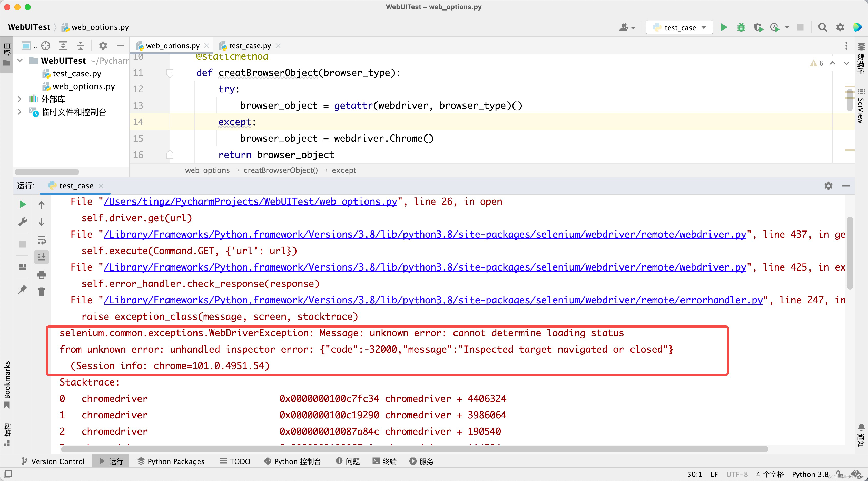Click the rerun icon in run panel
Image resolution: width=868 pixels, height=481 pixels.
tap(23, 204)
